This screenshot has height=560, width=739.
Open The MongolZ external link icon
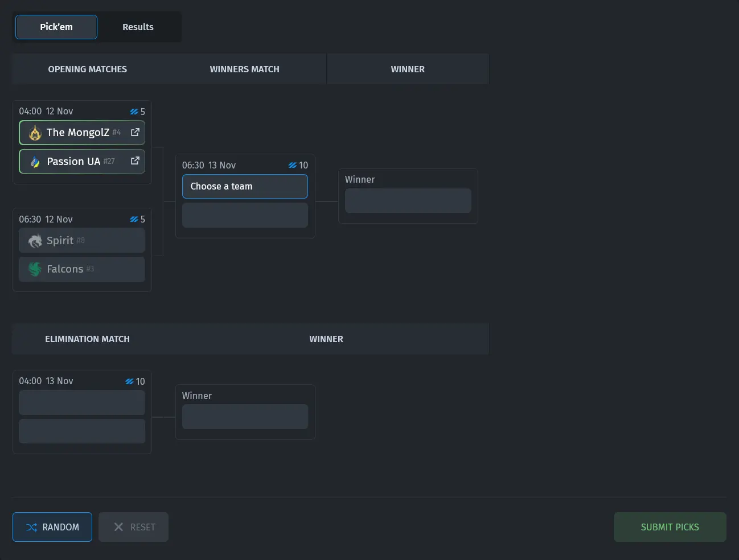click(x=135, y=132)
